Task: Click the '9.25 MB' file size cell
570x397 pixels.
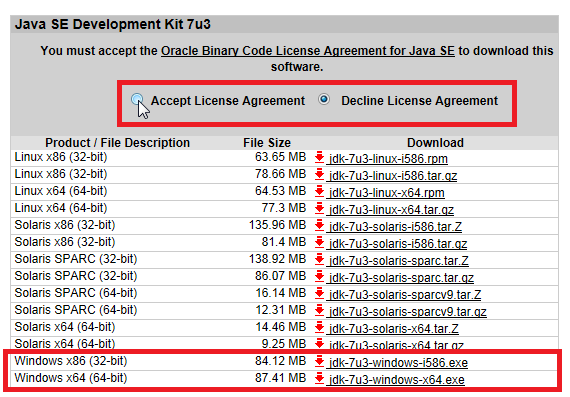Action: pos(284,344)
